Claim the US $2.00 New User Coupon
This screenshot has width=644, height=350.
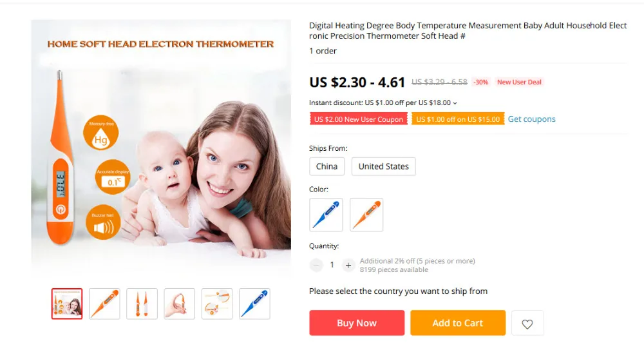click(359, 119)
